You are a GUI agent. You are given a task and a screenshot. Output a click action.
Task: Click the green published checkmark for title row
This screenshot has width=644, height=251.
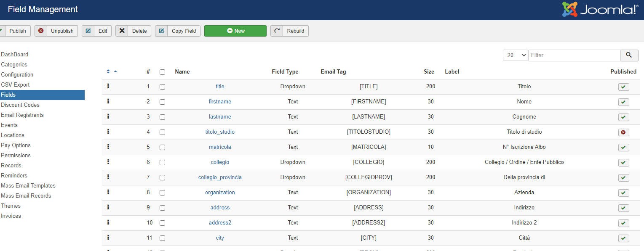pos(623,87)
